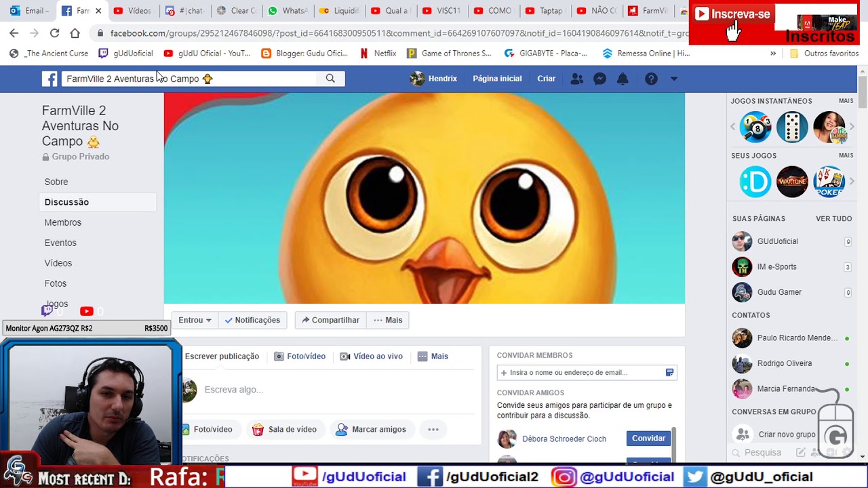Open the composer's Mais tab
Viewport: 868px width, 488px height.
433,357
